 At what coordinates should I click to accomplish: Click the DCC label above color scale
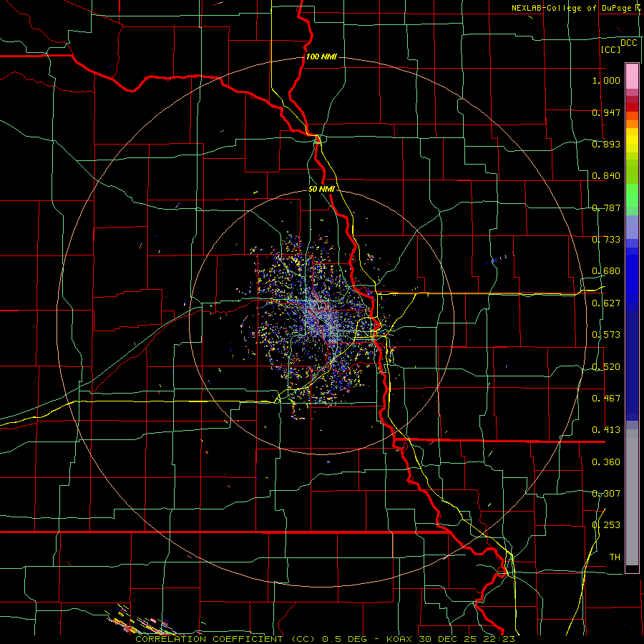click(x=629, y=43)
